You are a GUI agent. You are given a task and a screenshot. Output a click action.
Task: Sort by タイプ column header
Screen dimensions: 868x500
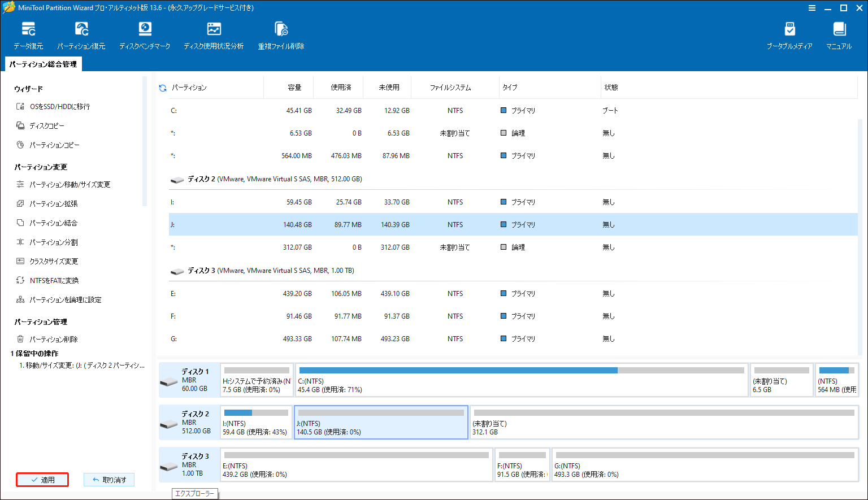[510, 88]
